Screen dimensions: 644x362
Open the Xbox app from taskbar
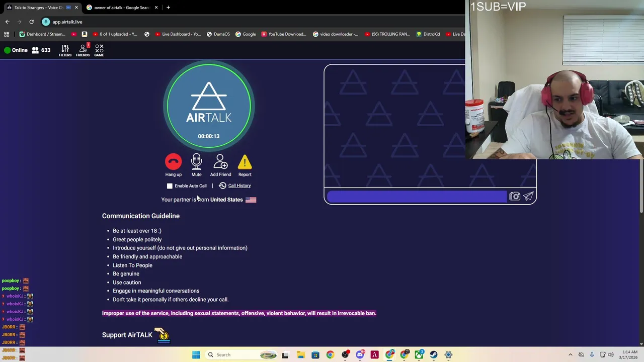point(419,354)
